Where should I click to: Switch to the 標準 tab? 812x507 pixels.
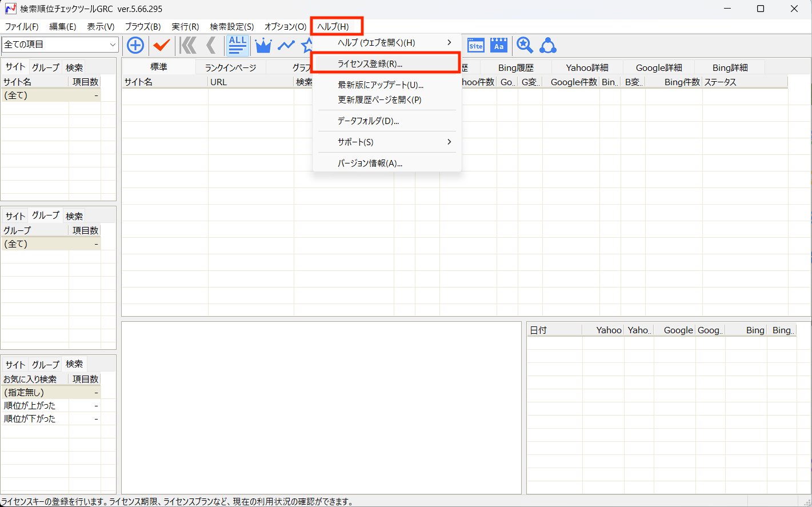coord(159,67)
